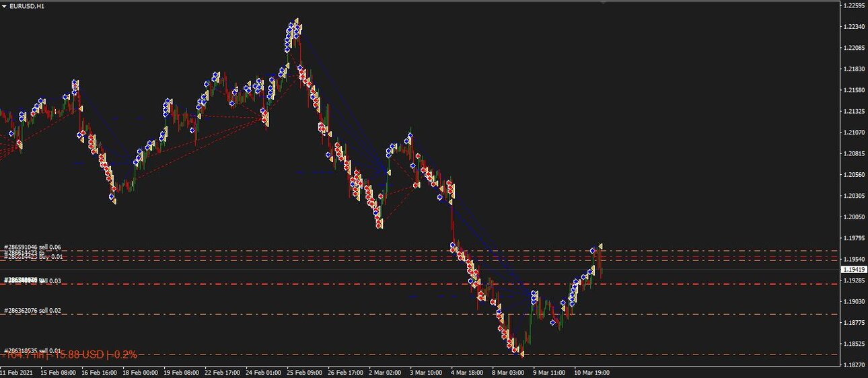Click the 1.18525 price scale label
Screen dimensions: 868x378
click(854, 344)
